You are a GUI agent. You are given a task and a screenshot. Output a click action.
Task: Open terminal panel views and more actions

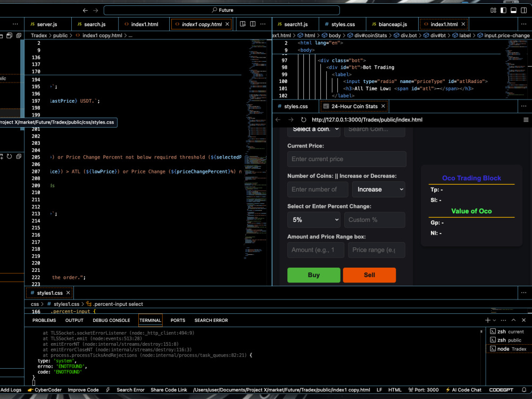coord(503,320)
